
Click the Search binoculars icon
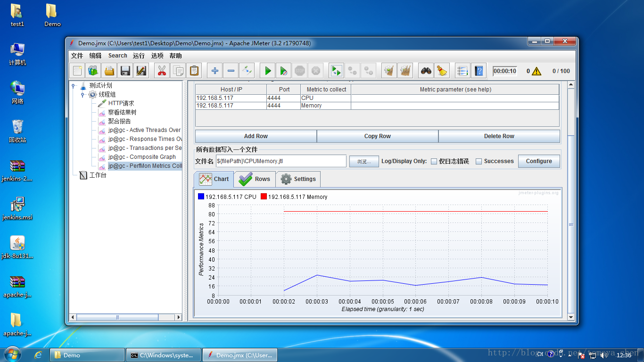426,71
